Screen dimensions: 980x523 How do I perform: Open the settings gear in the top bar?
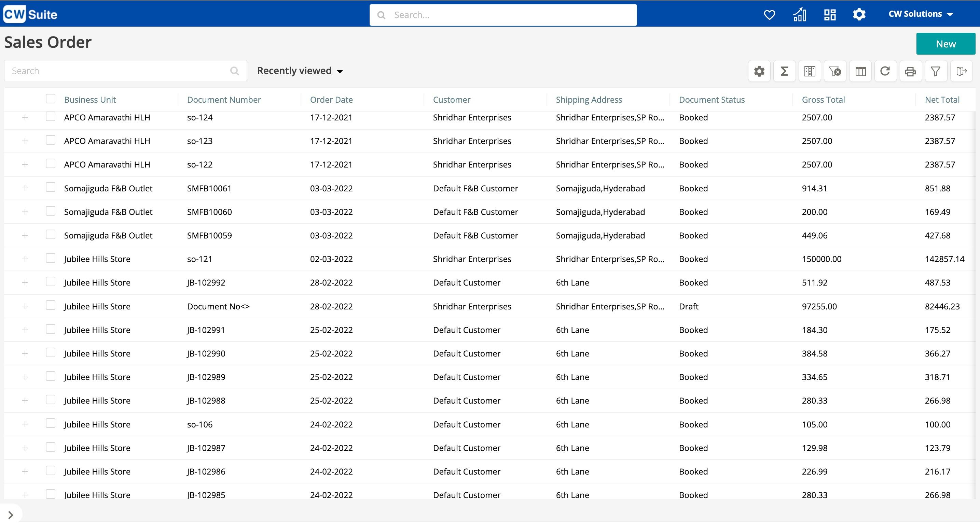point(859,14)
